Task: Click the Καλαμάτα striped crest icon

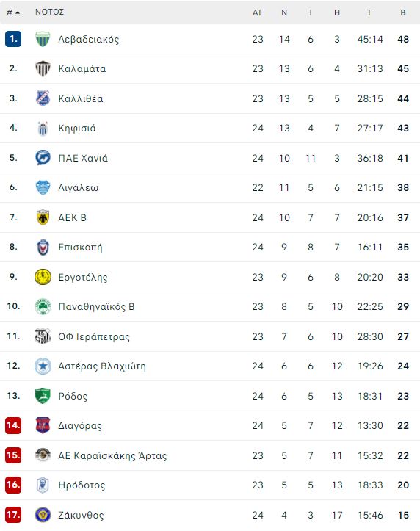Action: point(43,68)
